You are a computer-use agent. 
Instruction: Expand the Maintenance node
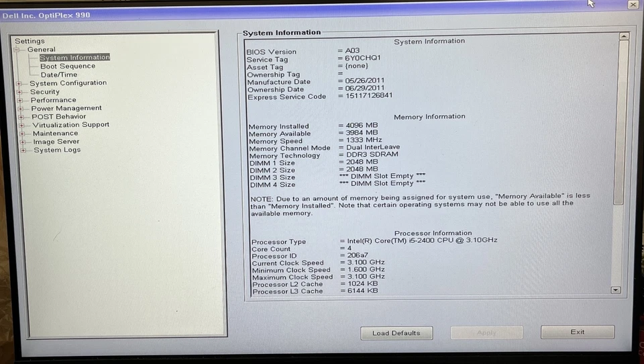click(23, 134)
